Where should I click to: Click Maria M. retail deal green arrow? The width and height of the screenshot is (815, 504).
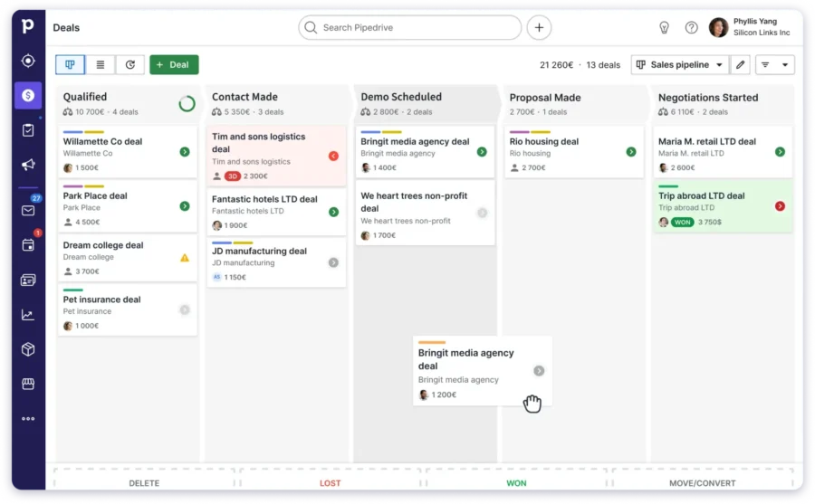click(x=781, y=152)
